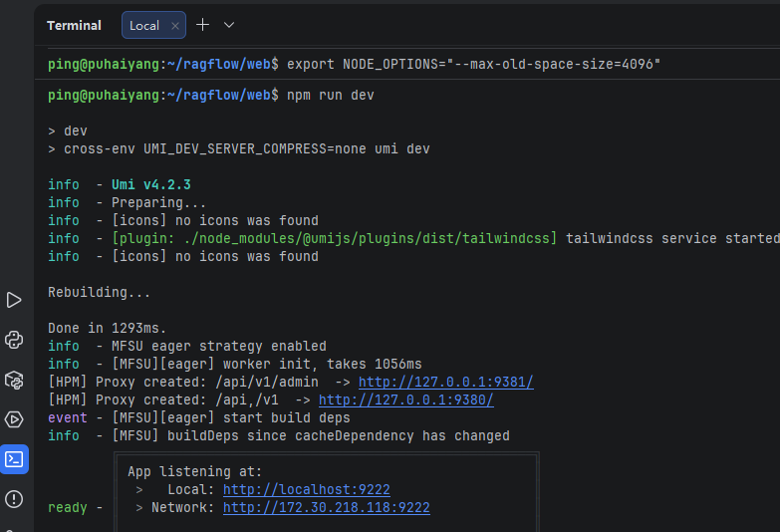Click the 'npm run dev' command line
The image size is (780, 532).
pyautogui.click(x=211, y=95)
